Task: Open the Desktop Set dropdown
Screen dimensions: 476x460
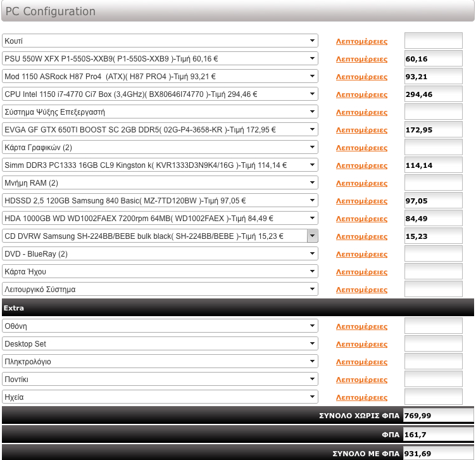Action: coord(160,343)
